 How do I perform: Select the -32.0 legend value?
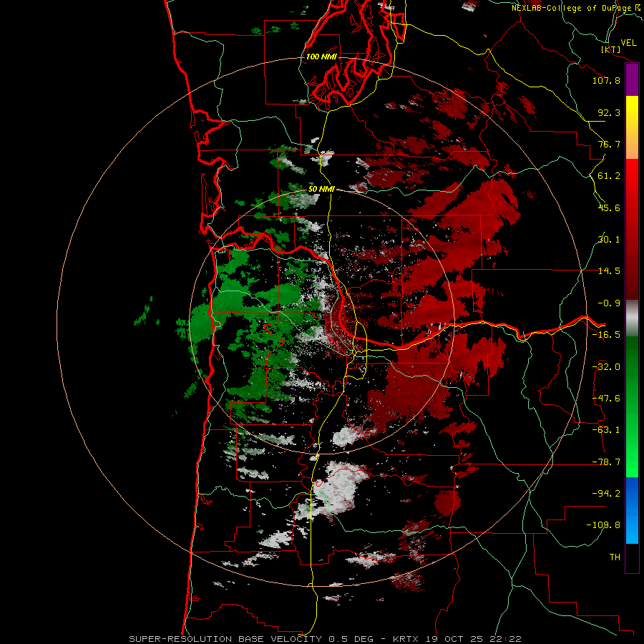point(606,367)
